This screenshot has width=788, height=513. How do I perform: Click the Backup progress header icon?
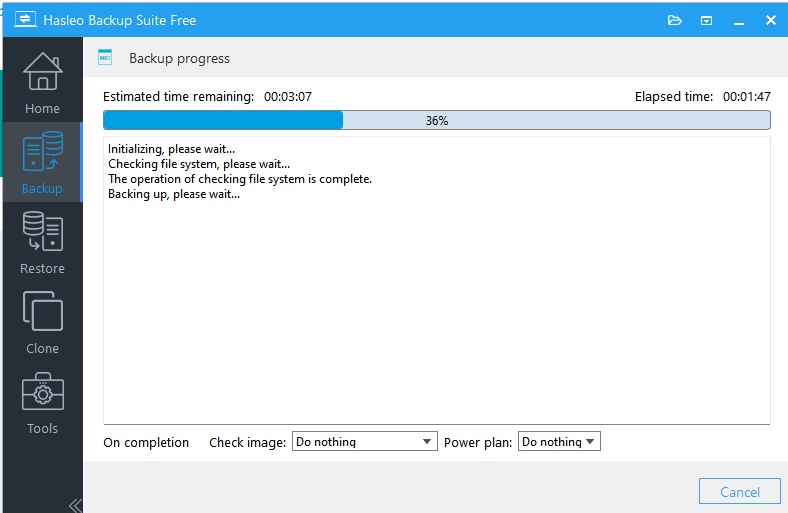tap(105, 58)
